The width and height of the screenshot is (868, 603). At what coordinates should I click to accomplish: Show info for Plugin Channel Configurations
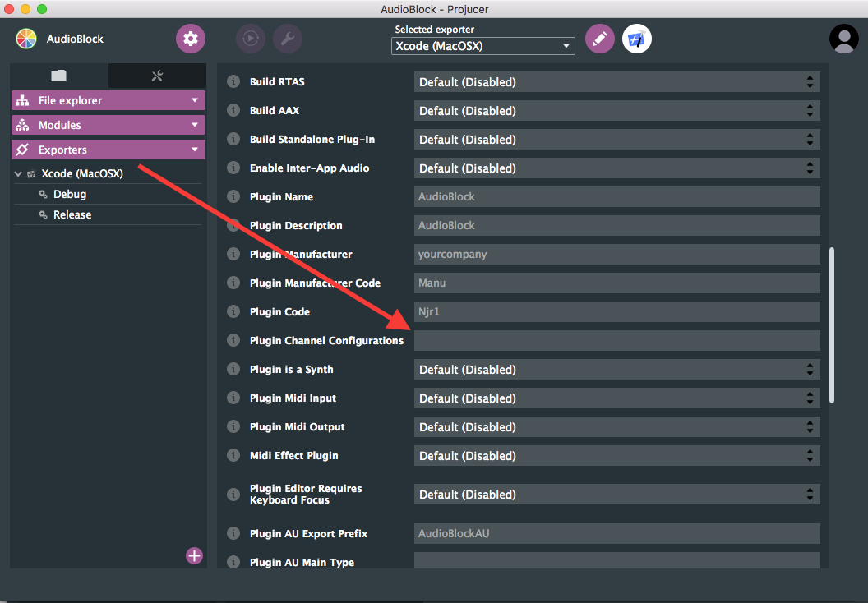coord(233,340)
